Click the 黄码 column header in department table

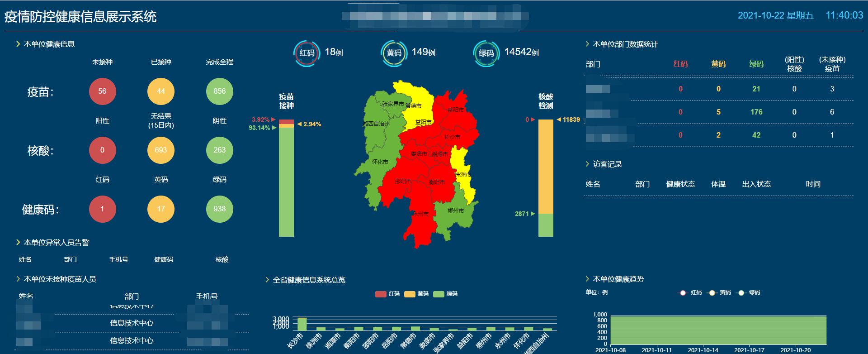coord(718,64)
